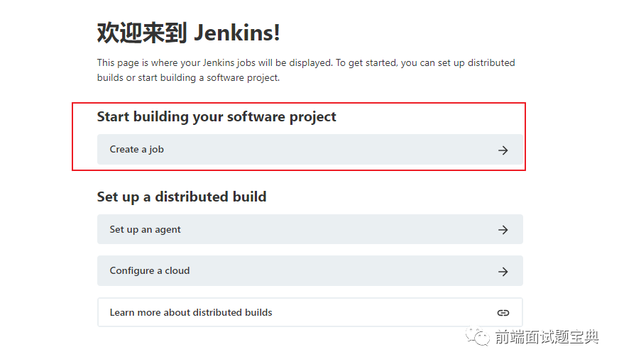Choose Configure a cloud

[x=310, y=271]
